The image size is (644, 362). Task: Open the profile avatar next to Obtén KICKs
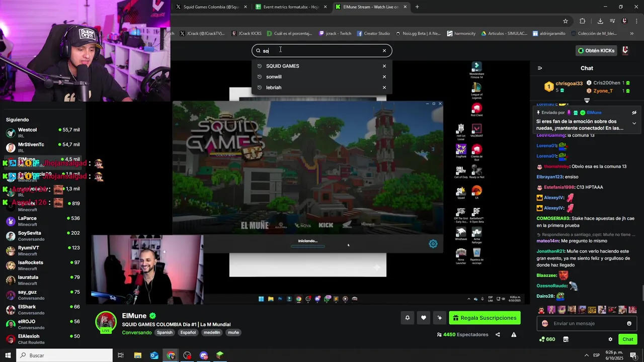click(x=625, y=50)
